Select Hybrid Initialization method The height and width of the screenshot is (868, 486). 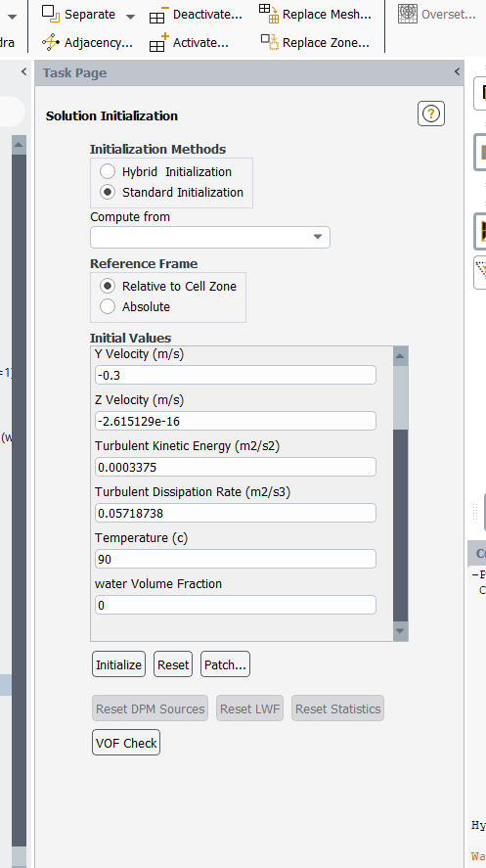pos(108,171)
